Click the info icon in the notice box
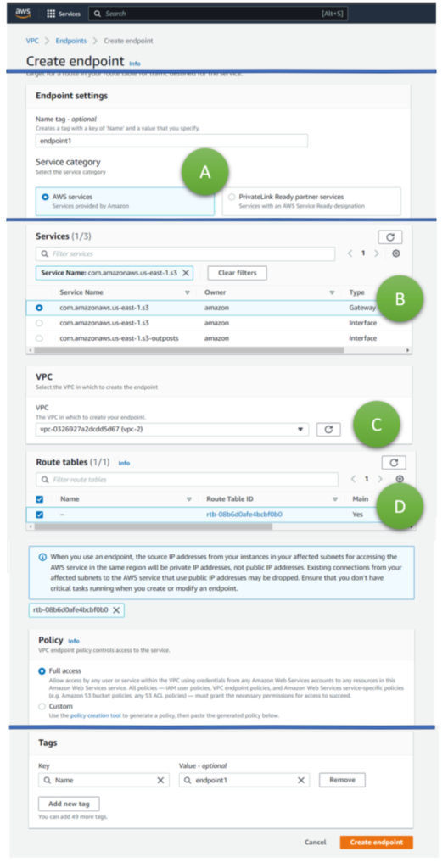The width and height of the screenshot is (448, 868). (42, 557)
